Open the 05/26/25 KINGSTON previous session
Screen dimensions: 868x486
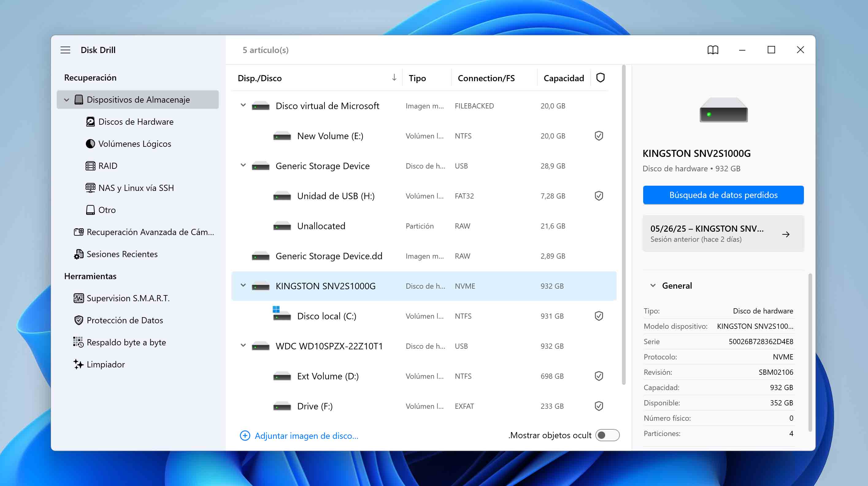point(723,233)
